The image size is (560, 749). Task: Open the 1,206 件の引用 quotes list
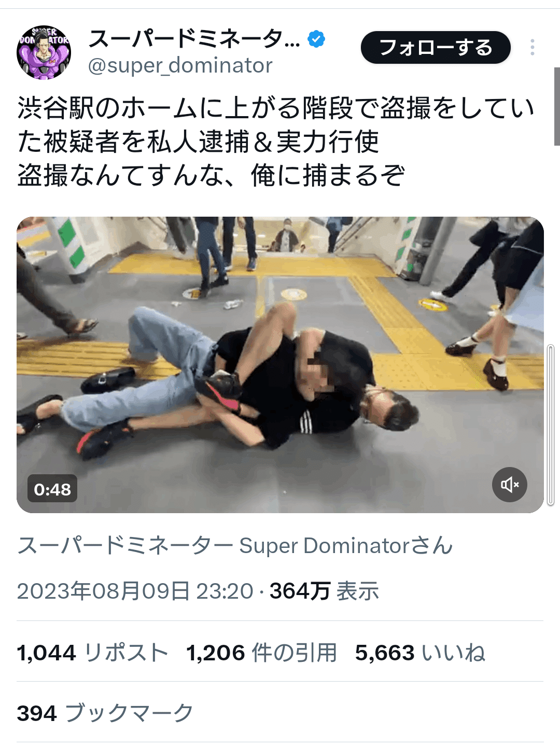click(x=262, y=653)
